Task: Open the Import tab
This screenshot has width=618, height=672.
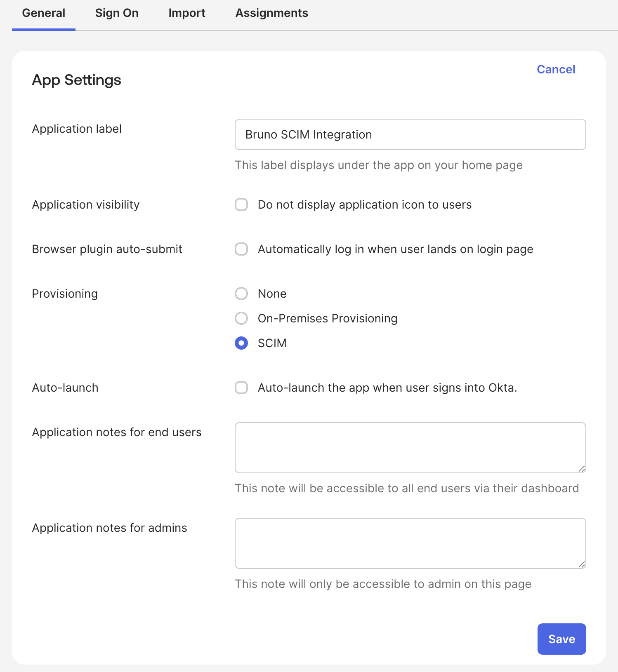Action: click(x=186, y=13)
